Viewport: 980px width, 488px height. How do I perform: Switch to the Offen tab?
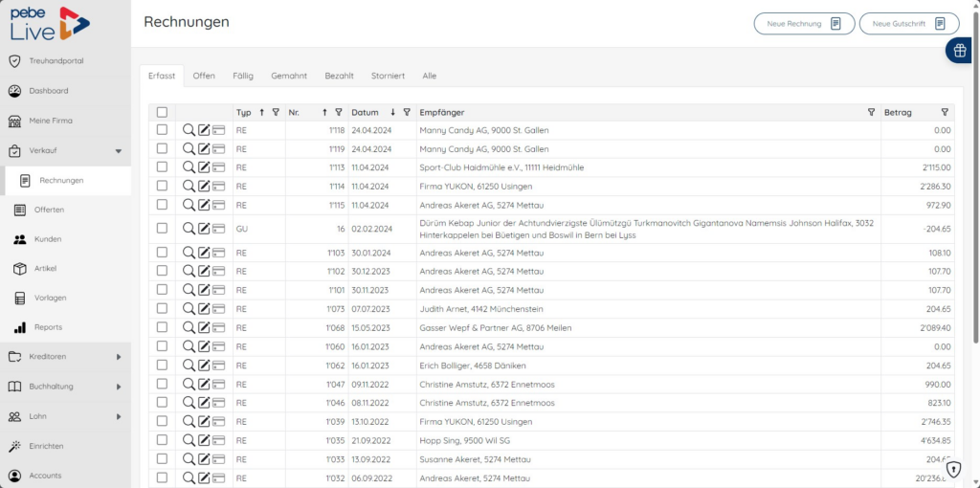204,76
